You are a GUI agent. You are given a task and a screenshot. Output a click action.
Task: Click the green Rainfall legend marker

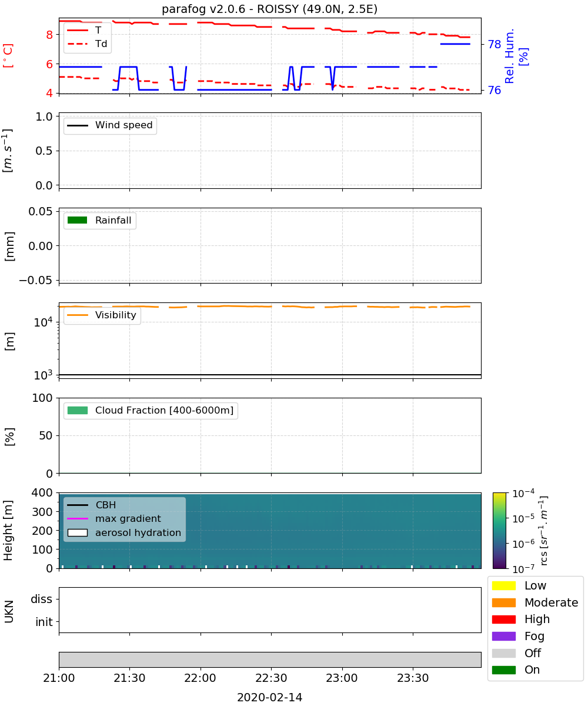point(77,220)
